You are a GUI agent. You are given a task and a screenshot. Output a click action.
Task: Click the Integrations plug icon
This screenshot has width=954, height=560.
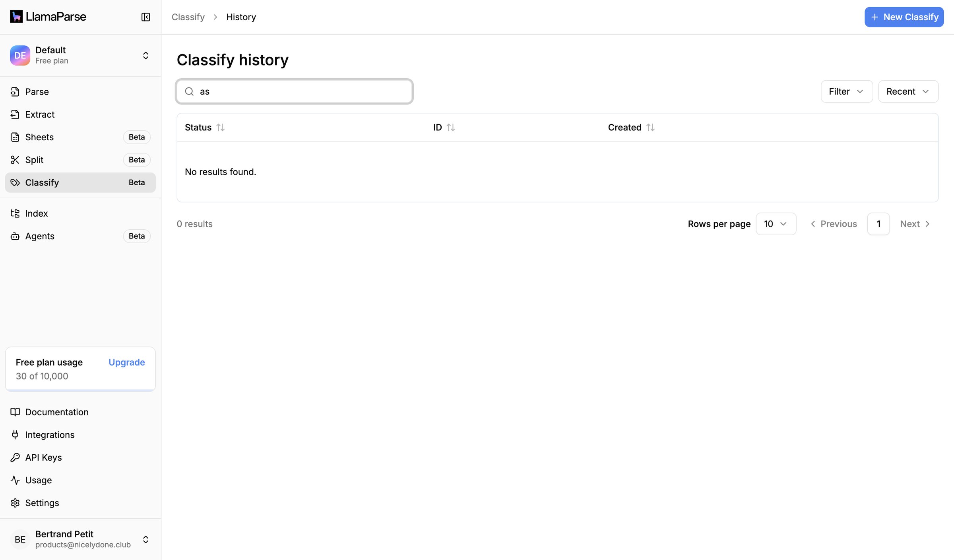pos(15,435)
